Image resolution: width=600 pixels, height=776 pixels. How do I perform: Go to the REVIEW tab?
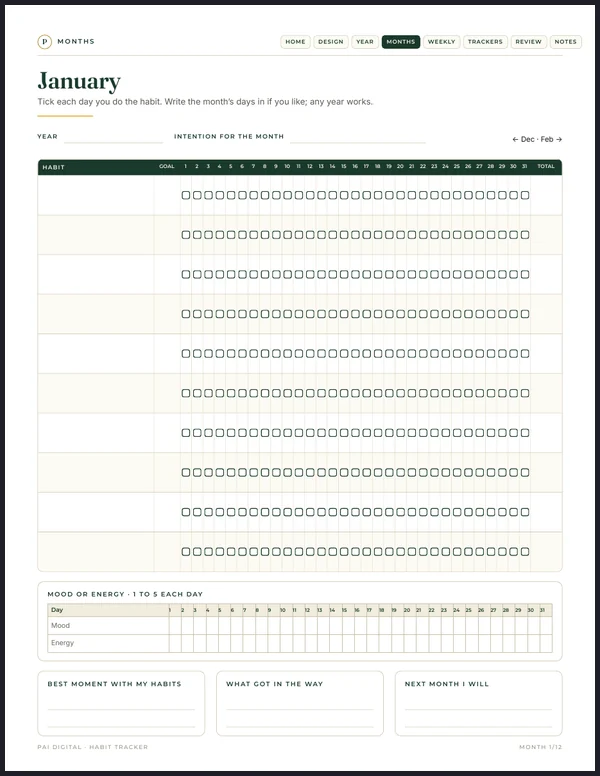pos(528,42)
